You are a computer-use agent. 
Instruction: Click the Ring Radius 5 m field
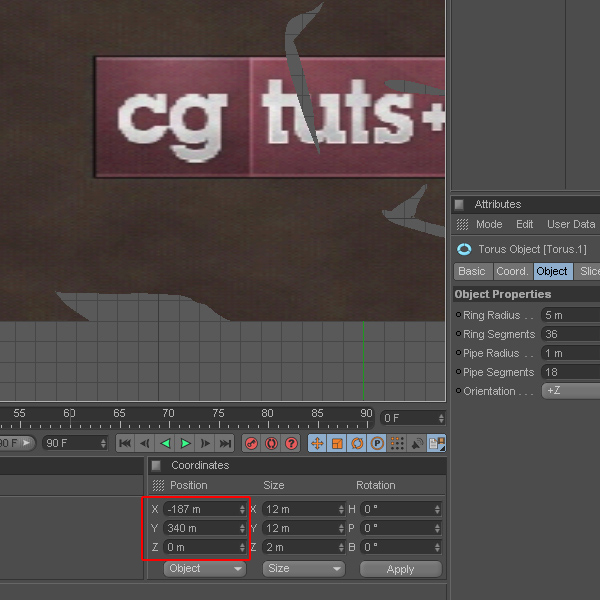tap(570, 315)
